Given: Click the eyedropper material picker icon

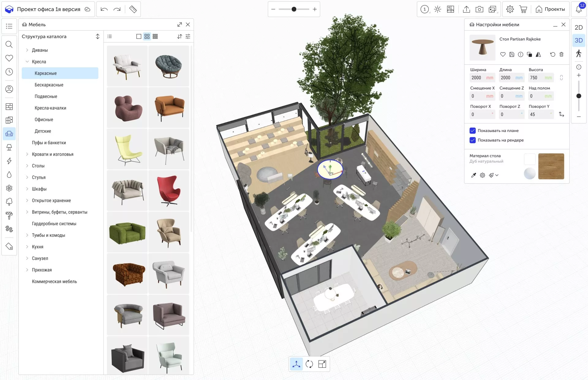Looking at the screenshot, I should (473, 175).
